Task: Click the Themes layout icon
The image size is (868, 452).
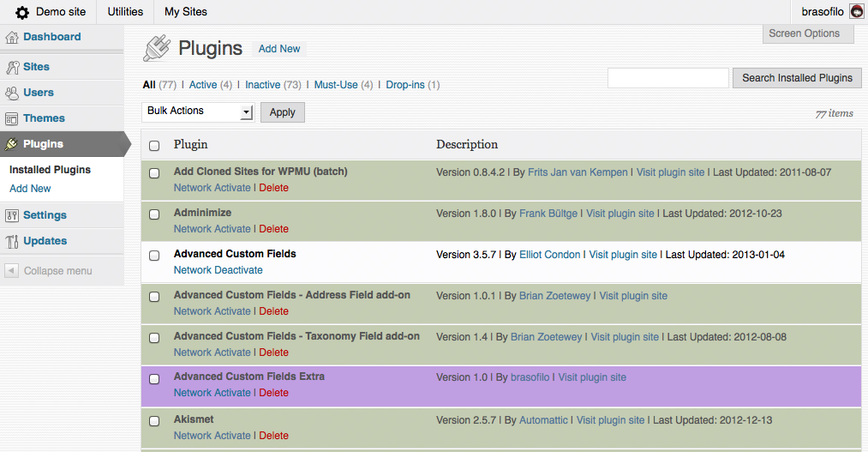Action: [x=12, y=118]
